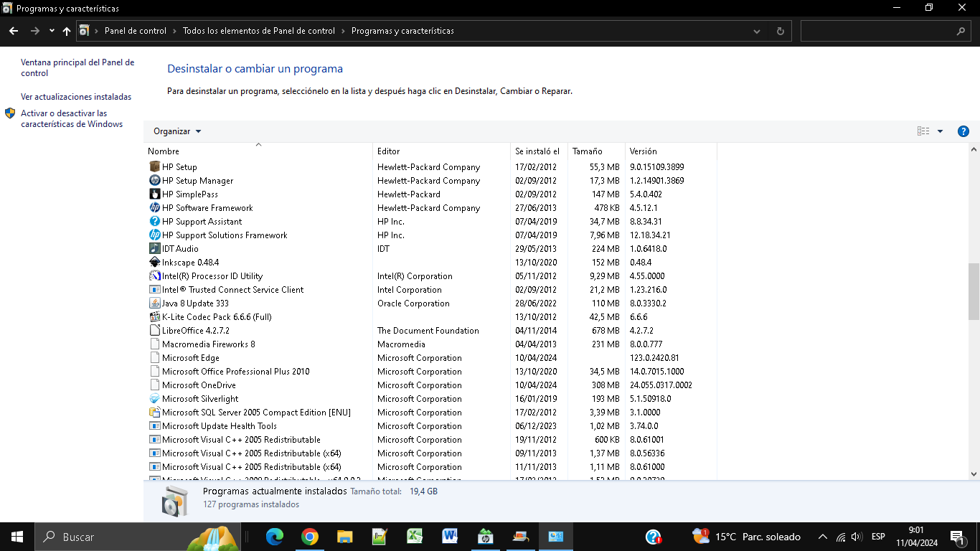Screen dimensions: 980x551
Task: Select HP Support Assistant question-mark icon
Action: (154, 221)
